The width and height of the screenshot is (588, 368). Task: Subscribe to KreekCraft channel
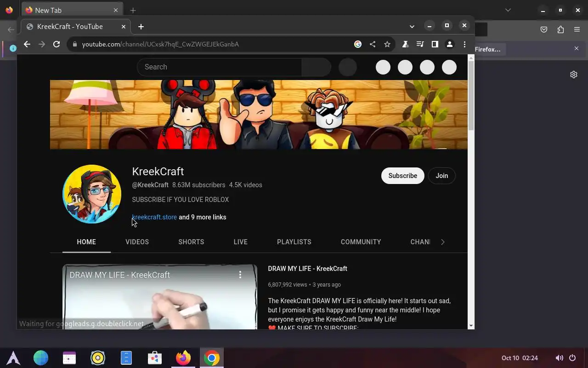[403, 176]
